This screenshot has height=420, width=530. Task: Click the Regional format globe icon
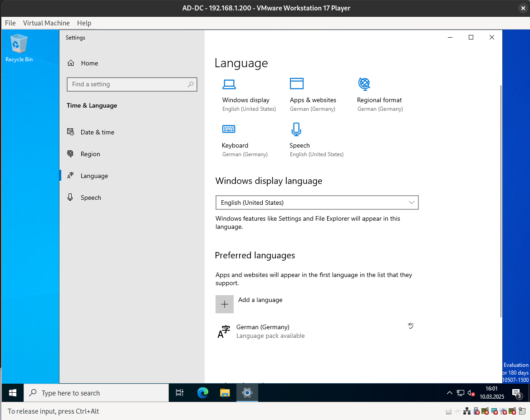(364, 84)
